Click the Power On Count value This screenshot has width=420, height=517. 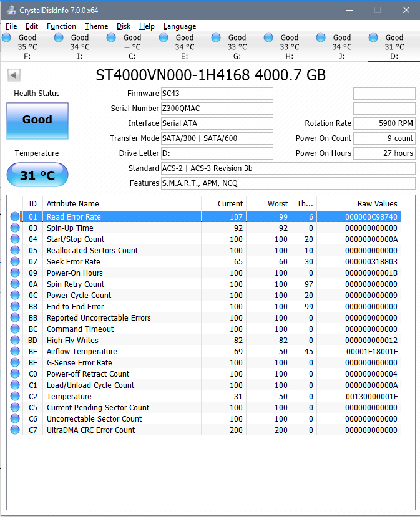[x=384, y=138]
